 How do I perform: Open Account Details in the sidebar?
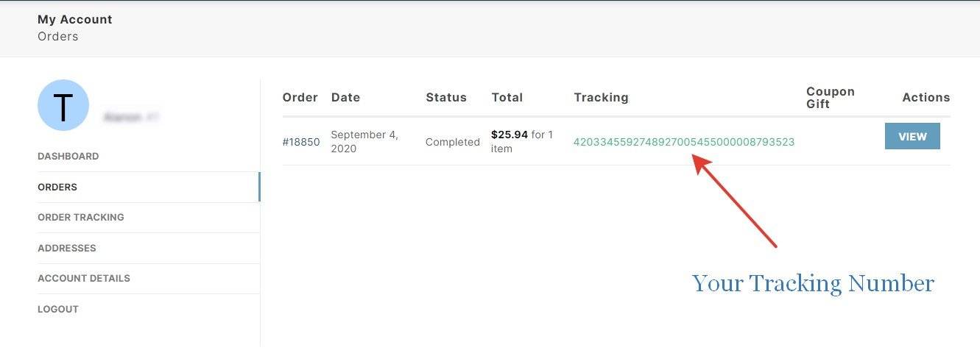tap(84, 278)
